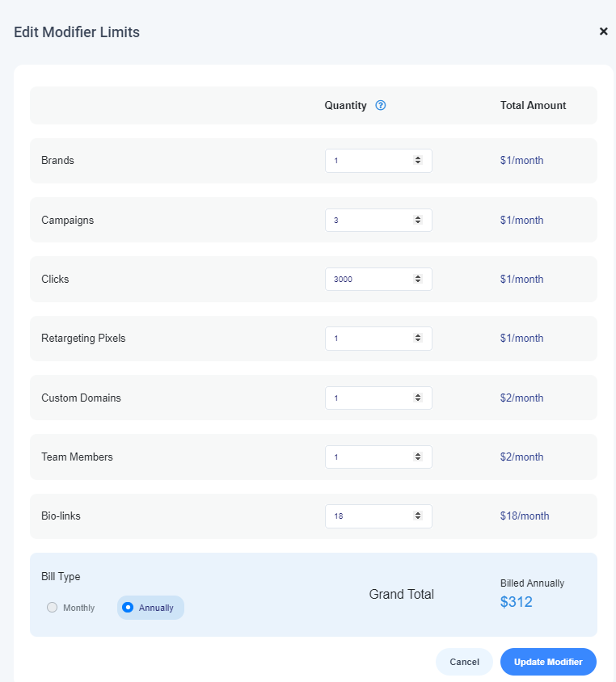The image size is (616, 682).
Task: Click the Clicks quantity stepper arrows
Action: coord(418,279)
